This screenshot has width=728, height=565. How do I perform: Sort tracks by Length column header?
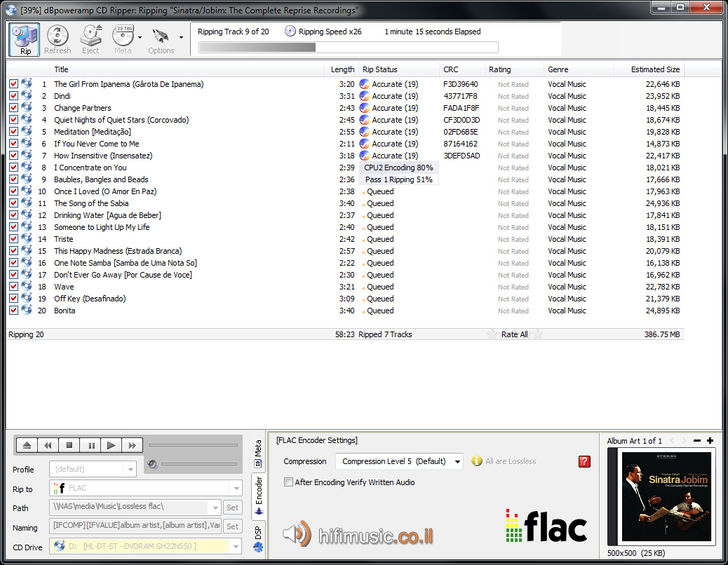pos(342,69)
